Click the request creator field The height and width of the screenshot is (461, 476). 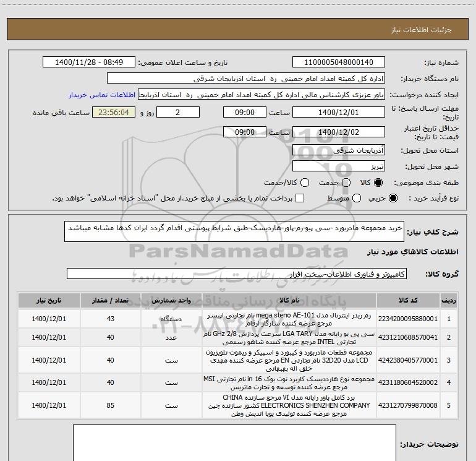coord(261,95)
